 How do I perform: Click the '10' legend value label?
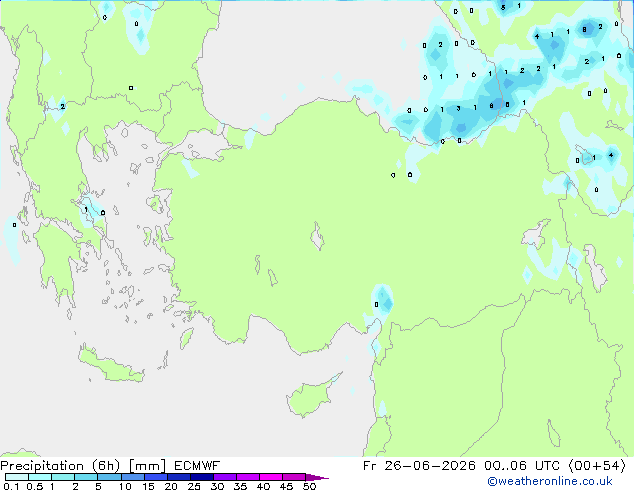pyautogui.click(x=125, y=486)
